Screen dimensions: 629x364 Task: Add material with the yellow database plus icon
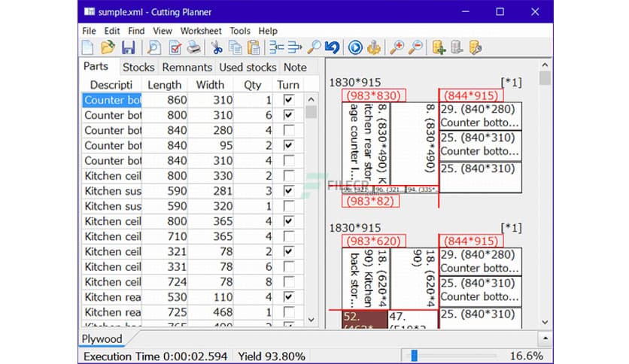pos(439,47)
